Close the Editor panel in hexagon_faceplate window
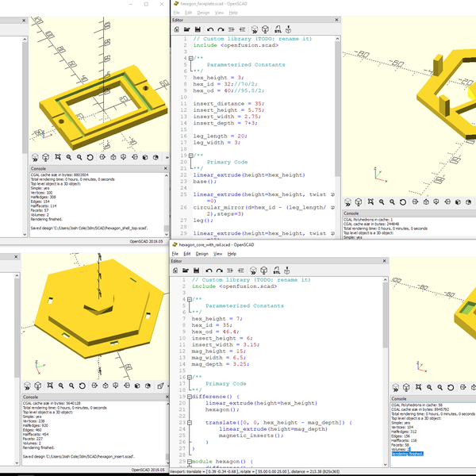 coord(336,20)
